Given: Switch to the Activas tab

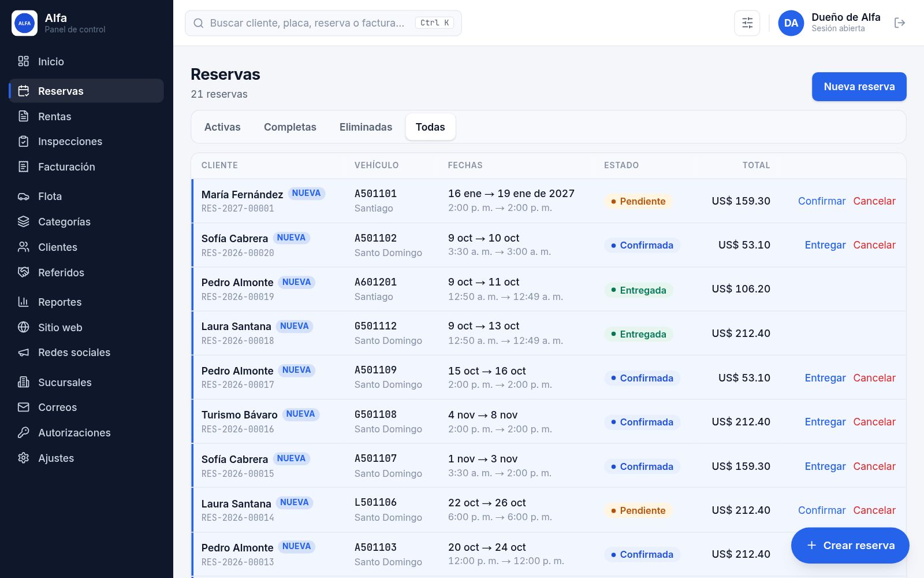Looking at the screenshot, I should pos(222,127).
